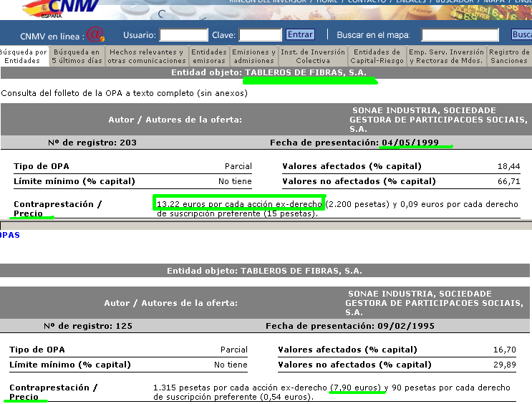Screen dimensions: 532x404
Task: Click the CONTACTO link in top bar
Action: pos(367,1)
